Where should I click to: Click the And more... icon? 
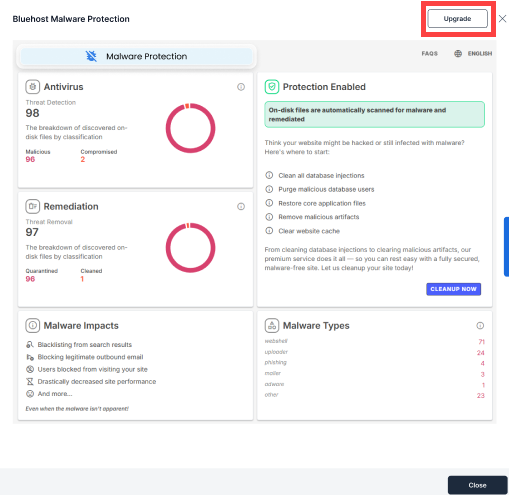30,394
